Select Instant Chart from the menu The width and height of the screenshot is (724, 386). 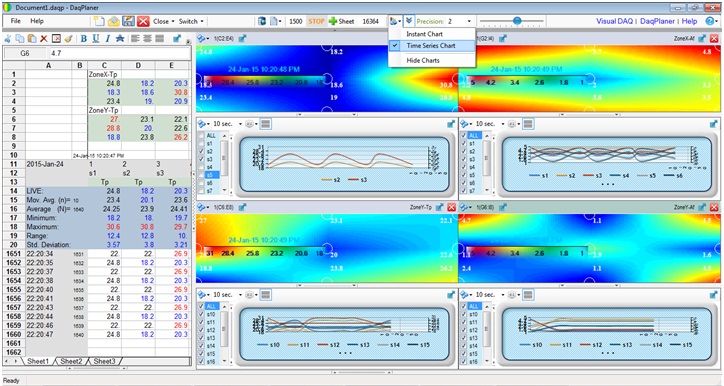[424, 34]
